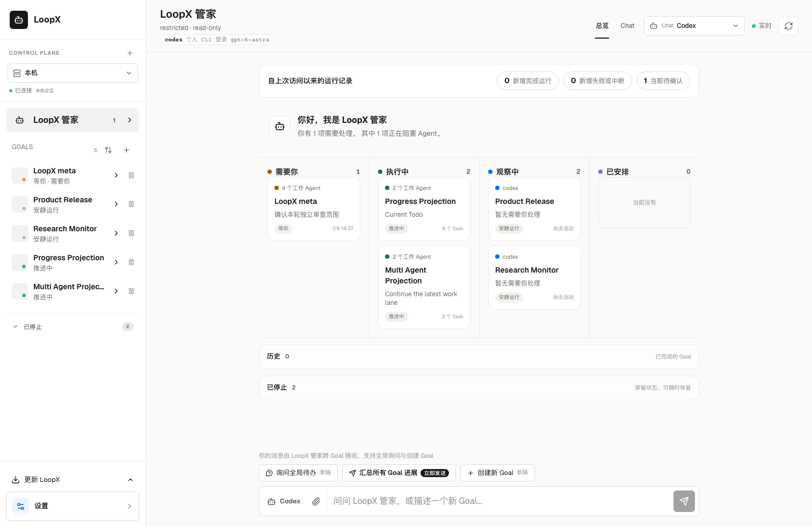Pause the LoopX meta goal
This screenshot has width=812, height=527.
[132, 175]
